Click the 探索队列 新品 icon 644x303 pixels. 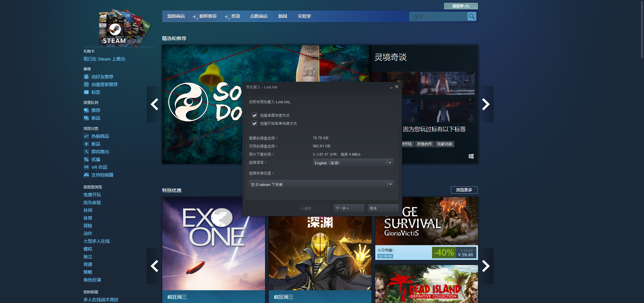pos(86,118)
